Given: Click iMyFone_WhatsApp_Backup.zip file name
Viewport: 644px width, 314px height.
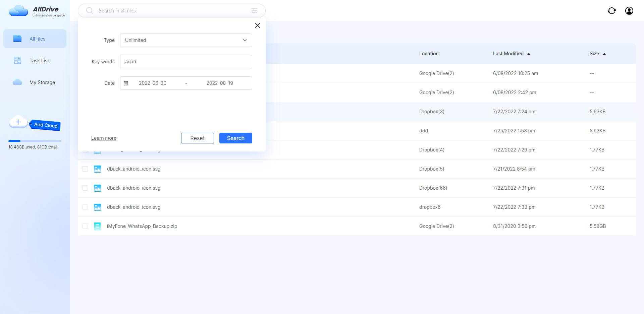Looking at the screenshot, I should coord(142,226).
